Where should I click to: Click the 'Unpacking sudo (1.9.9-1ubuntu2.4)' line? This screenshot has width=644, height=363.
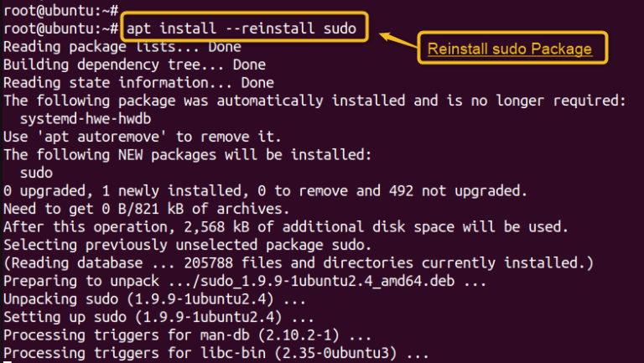coord(154,299)
